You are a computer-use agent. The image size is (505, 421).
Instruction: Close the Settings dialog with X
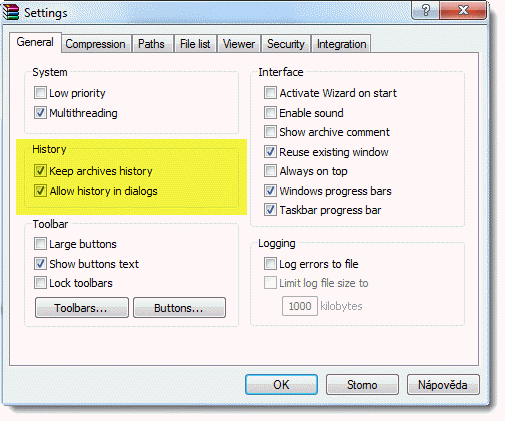(x=463, y=10)
